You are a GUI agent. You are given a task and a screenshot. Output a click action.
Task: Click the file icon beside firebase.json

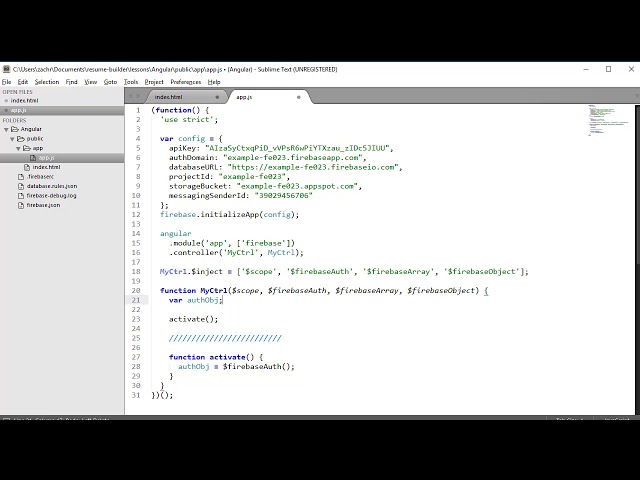21,205
